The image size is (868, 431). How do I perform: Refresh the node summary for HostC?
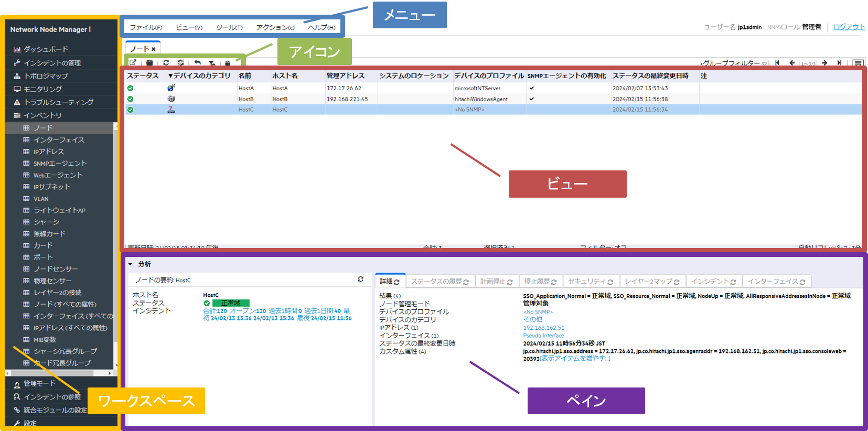point(360,279)
